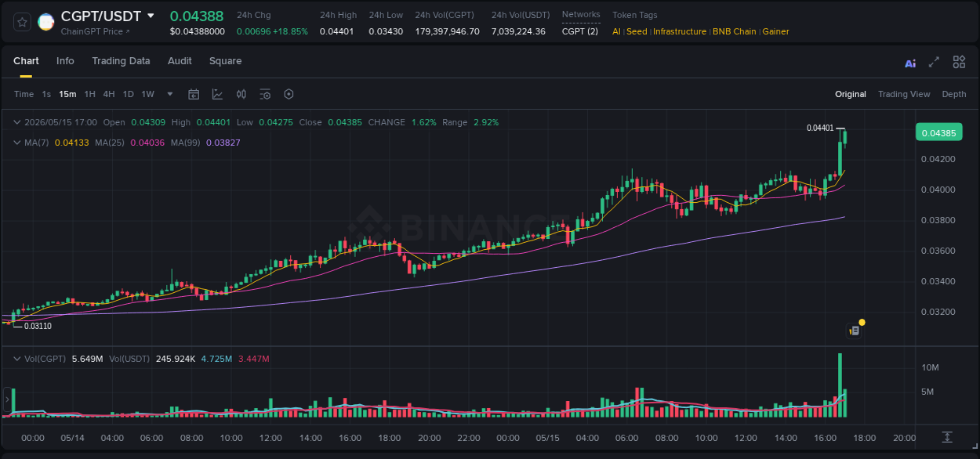Click the reset chart scale icon
Image resolution: width=980 pixels, height=459 pixels.
(947, 436)
